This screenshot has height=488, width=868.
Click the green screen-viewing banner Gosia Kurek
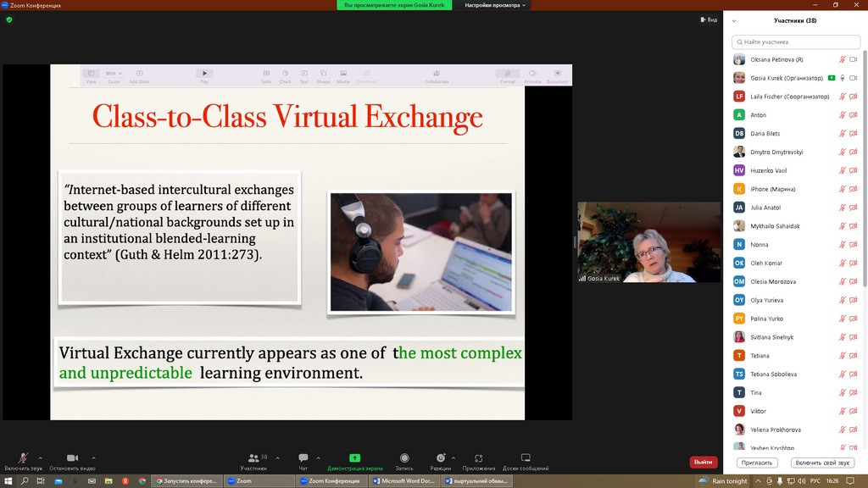tap(394, 5)
